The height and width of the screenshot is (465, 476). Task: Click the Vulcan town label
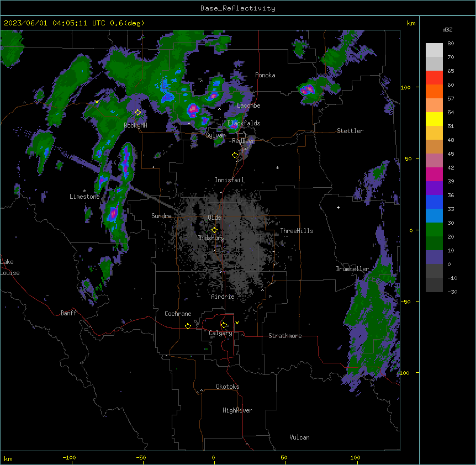[299, 437]
